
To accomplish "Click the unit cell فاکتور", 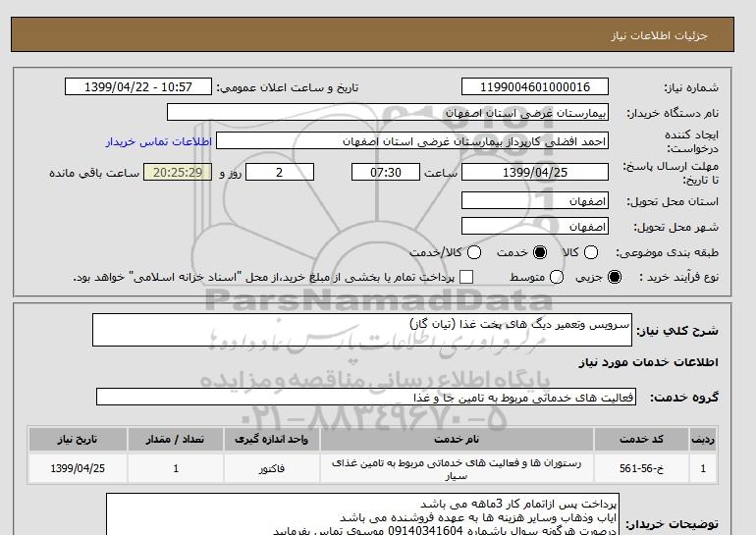I will click(271, 468).
